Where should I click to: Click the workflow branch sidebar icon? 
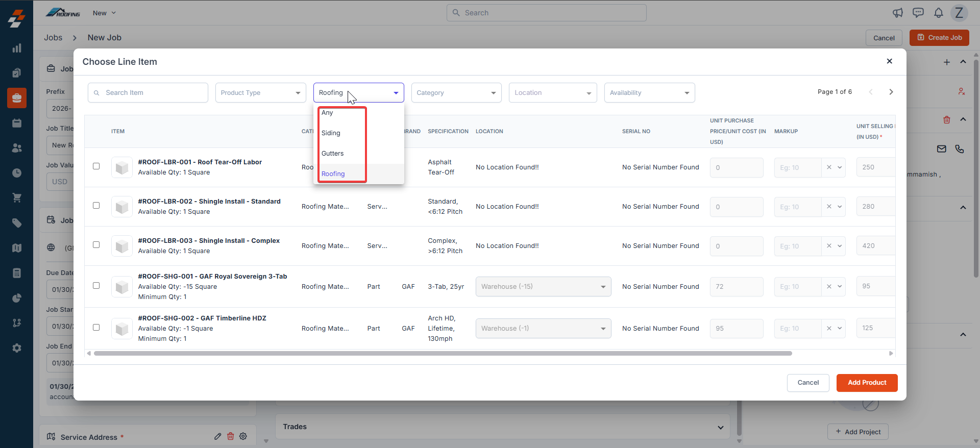coord(17,323)
